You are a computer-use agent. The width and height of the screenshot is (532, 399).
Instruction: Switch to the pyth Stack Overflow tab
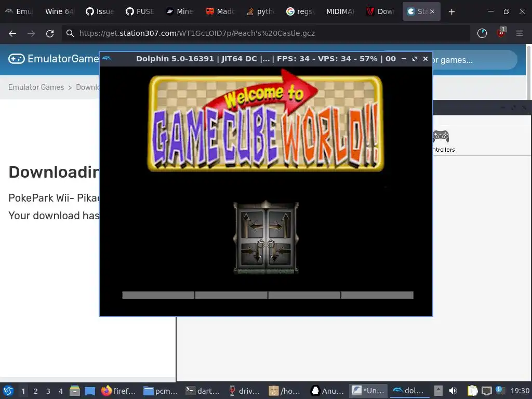[x=260, y=11]
